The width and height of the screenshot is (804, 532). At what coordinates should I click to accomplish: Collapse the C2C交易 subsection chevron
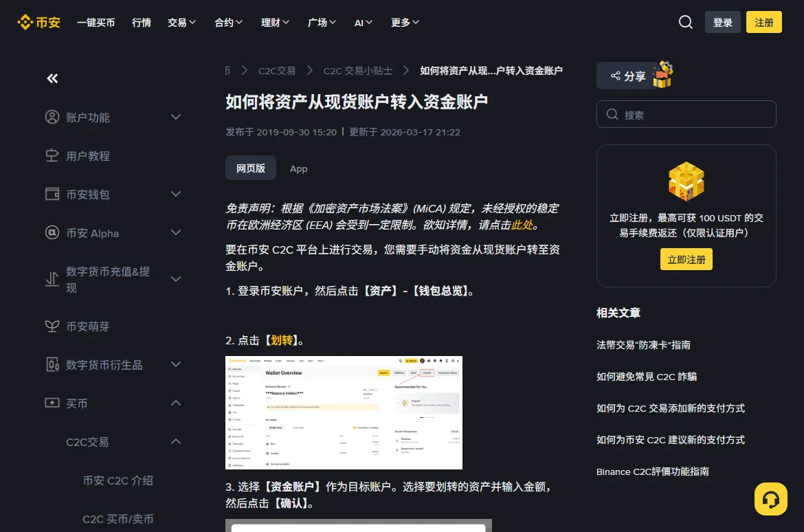coord(176,441)
